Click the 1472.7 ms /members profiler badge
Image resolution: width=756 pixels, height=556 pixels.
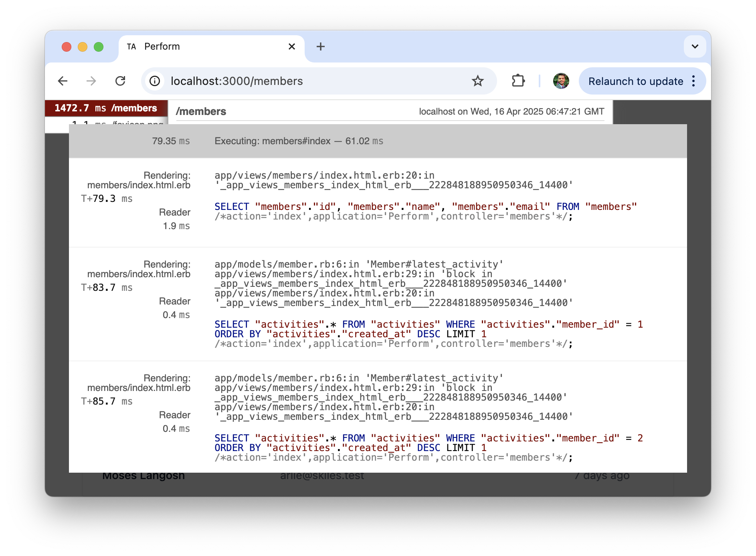[106, 108]
